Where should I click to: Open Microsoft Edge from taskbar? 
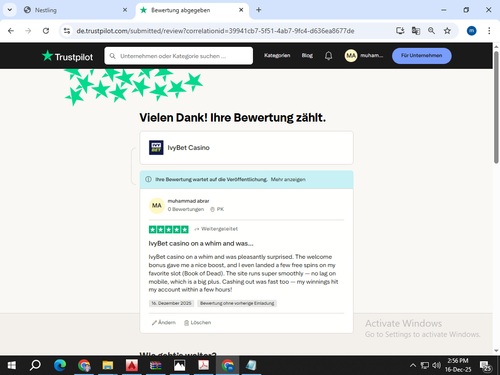click(x=60, y=365)
